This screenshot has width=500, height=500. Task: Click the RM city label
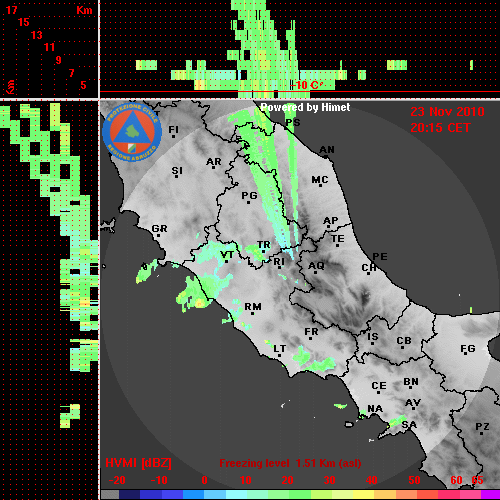pyautogui.click(x=253, y=307)
